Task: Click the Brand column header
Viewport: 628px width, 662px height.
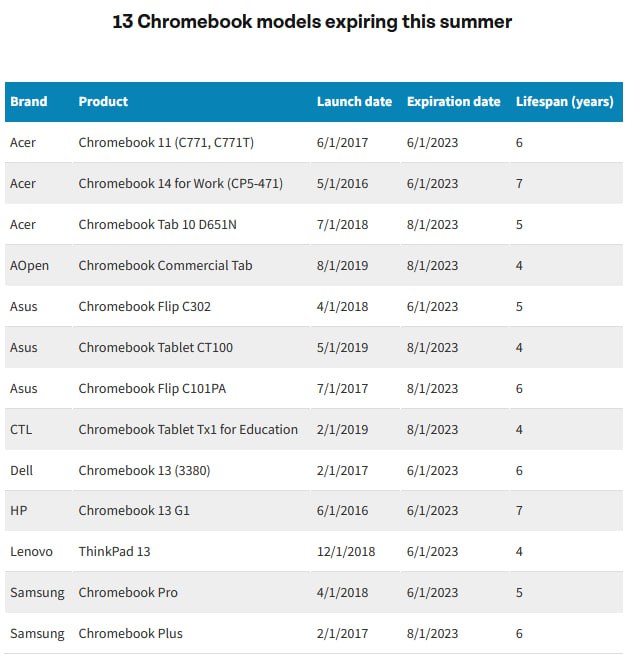Action: pyautogui.click(x=29, y=101)
